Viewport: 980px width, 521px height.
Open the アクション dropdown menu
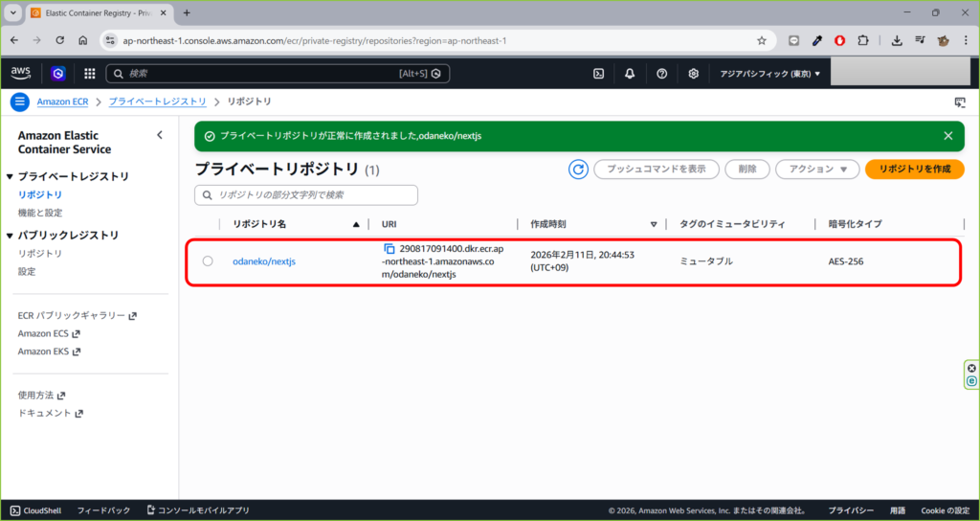(x=816, y=170)
